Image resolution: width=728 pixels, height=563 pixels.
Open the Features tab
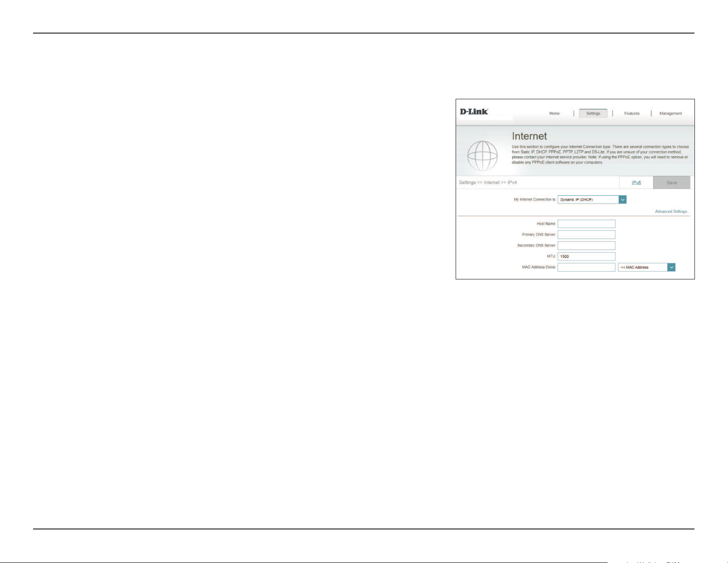tap(632, 114)
